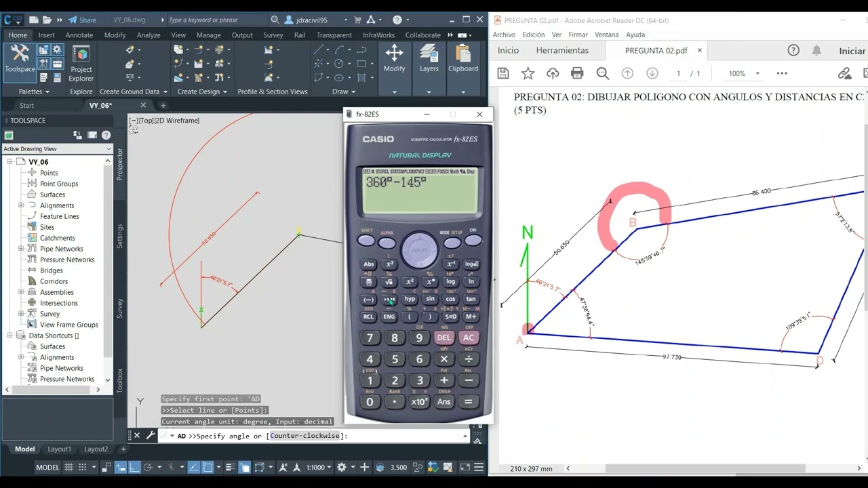Toggle polar tracking in status bar
Viewport: 868px width, 488px height.
click(x=147, y=467)
